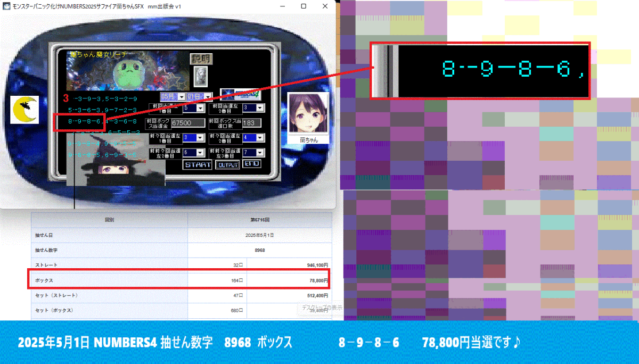Screen dimensions: 639x364
Task: Minimize the モンスターパニック window
Action: click(282, 6)
